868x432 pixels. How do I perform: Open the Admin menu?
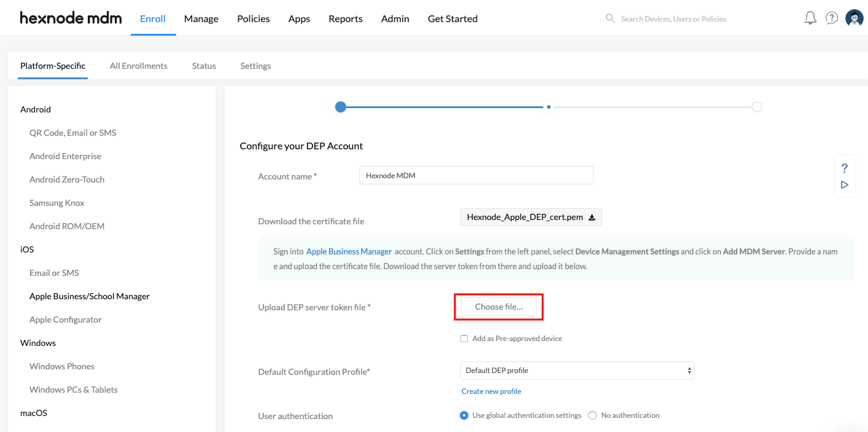point(395,18)
